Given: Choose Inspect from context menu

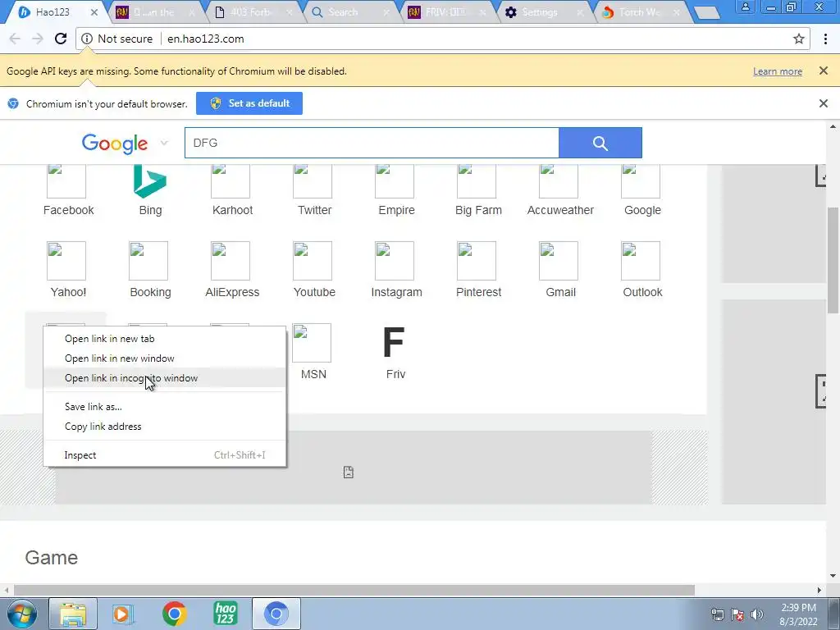Looking at the screenshot, I should tap(164, 454).
